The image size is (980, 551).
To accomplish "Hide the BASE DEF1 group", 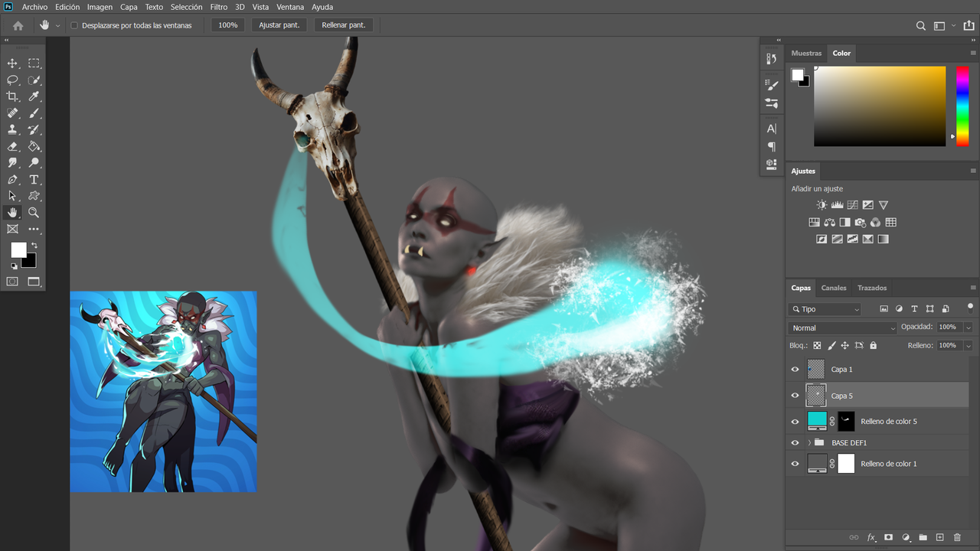I will tap(795, 442).
